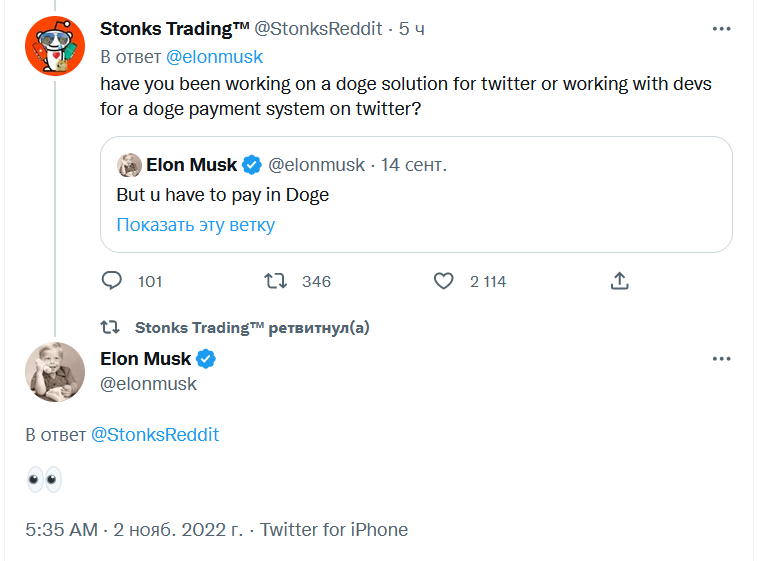Click the @StonksReddit mention link
The width and height of the screenshot is (758, 561).
click(155, 435)
